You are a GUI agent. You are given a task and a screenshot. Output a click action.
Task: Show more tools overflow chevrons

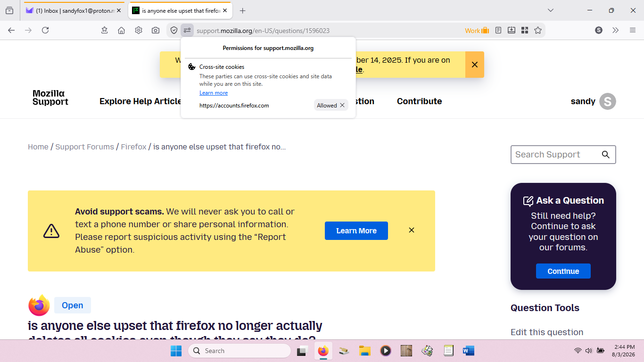point(616,30)
